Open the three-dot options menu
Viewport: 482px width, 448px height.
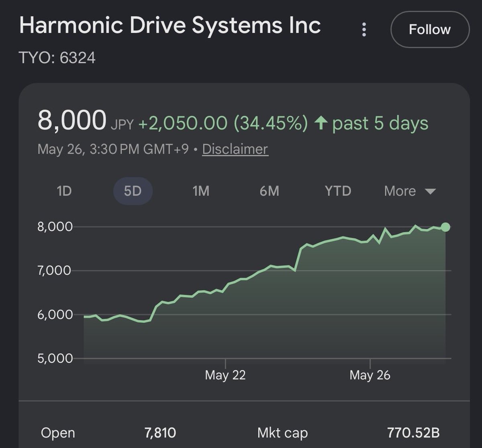tap(364, 30)
